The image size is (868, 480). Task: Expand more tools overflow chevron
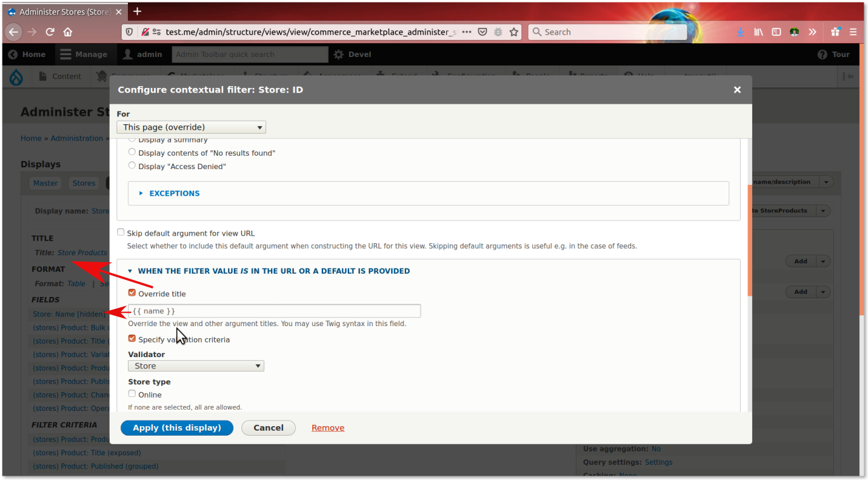[812, 32]
